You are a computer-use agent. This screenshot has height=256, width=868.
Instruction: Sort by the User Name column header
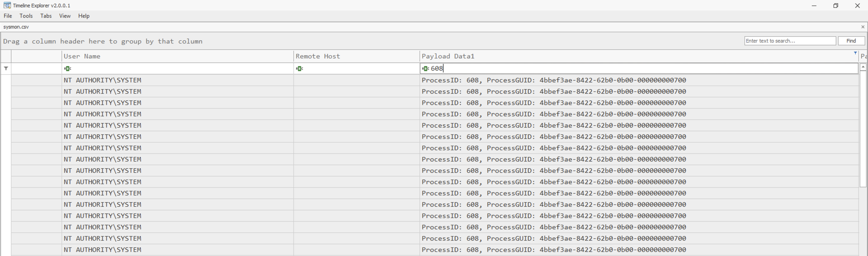tap(176, 56)
